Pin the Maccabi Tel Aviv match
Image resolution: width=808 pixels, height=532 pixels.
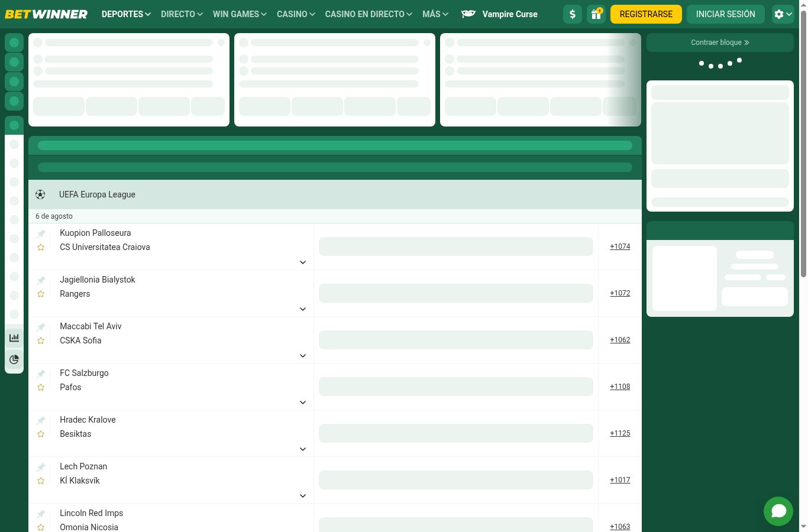(41, 327)
